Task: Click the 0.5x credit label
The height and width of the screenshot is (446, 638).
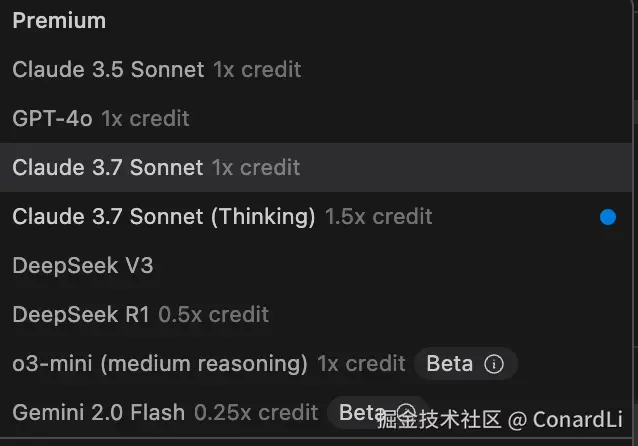Action: (x=213, y=315)
